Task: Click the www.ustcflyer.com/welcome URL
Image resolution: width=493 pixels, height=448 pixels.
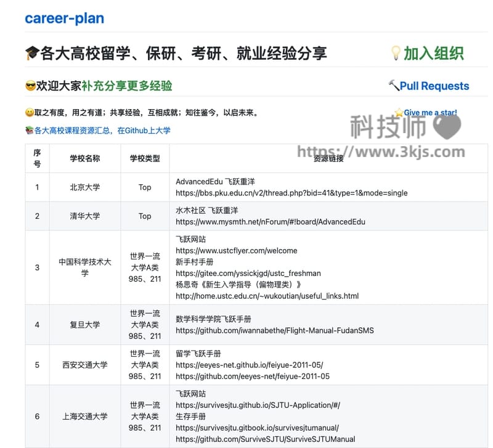Action: pyautogui.click(x=237, y=251)
